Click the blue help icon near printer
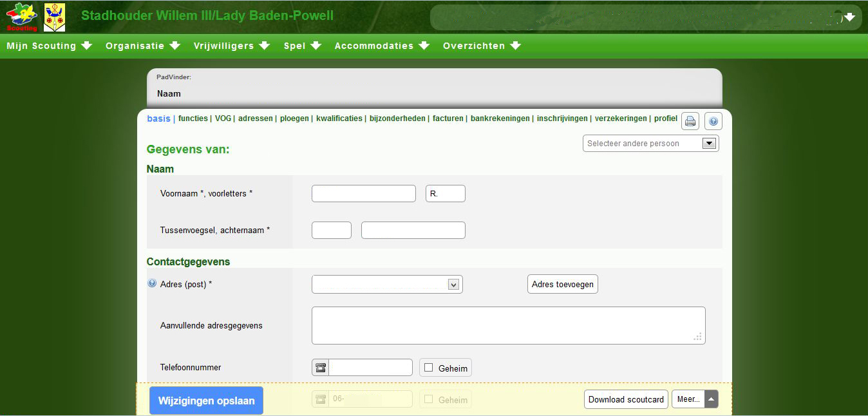Viewport: 868px width, 416px height. tap(713, 121)
